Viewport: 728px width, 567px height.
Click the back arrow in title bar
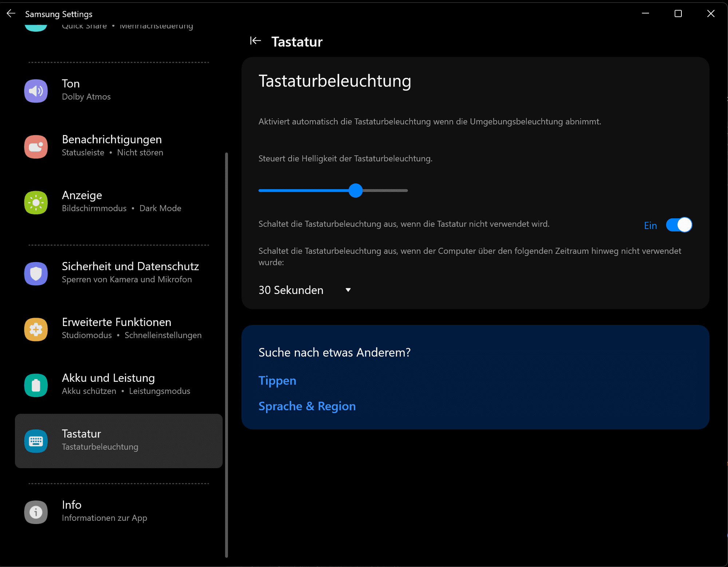tap(11, 14)
